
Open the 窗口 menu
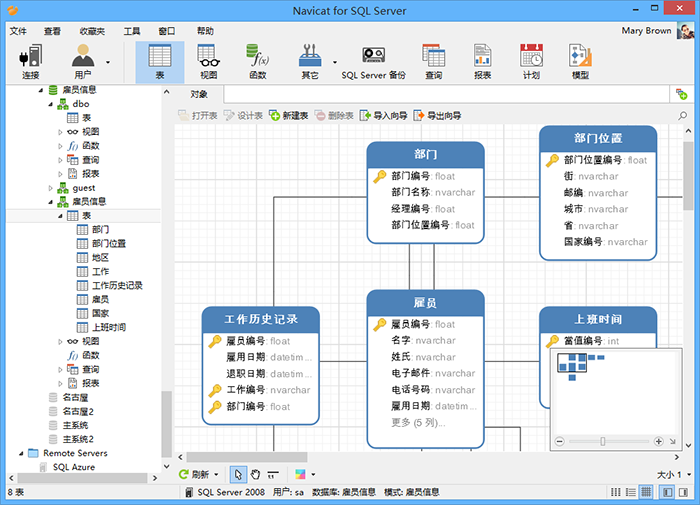point(167,31)
